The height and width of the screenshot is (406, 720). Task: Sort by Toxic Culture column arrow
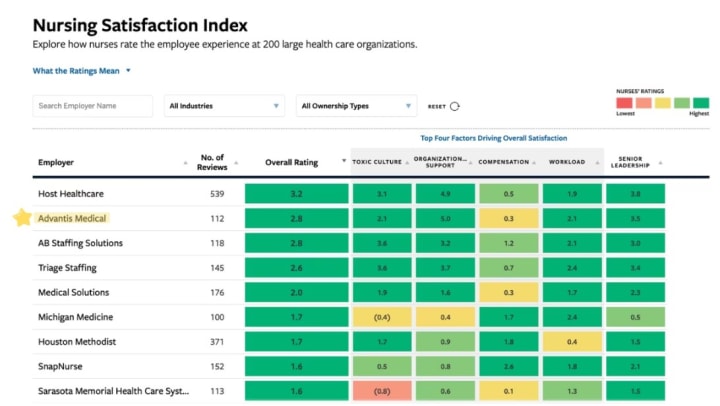[407, 163]
